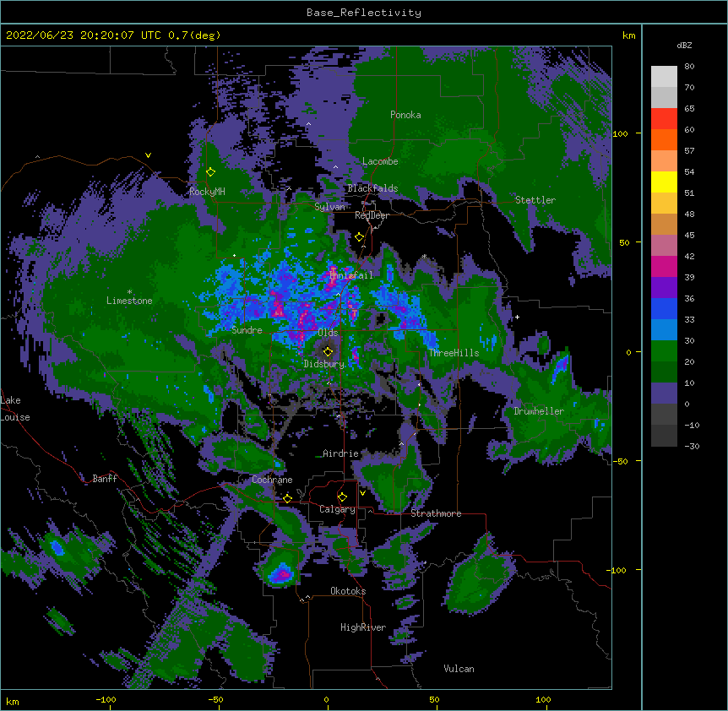Image resolution: width=728 pixels, height=711 pixels.
Task: Click the Limestone label text
Action: 129,301
